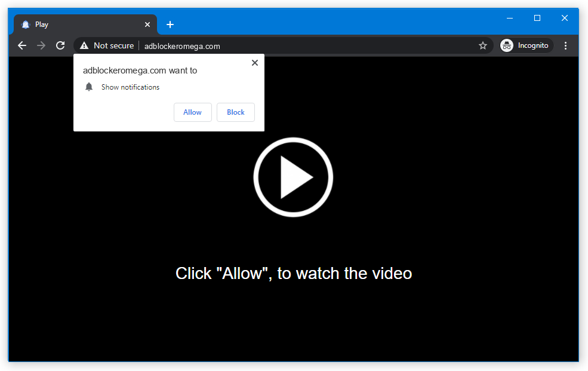Click the bell favicon on Play tab
Viewport: 588px width, 371px height.
(26, 24)
